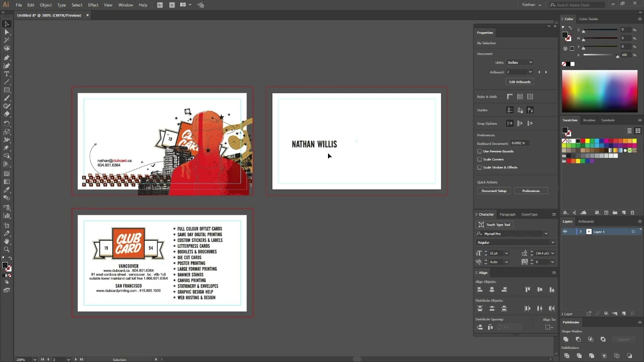Select the Column Graph tool
Image resolution: width=644 pixels, height=362 pixels.
pyautogui.click(x=7, y=215)
